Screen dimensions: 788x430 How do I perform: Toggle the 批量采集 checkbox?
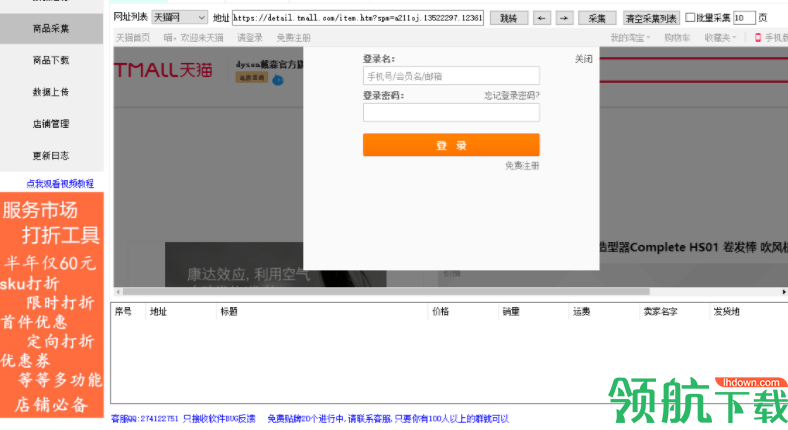(x=691, y=18)
